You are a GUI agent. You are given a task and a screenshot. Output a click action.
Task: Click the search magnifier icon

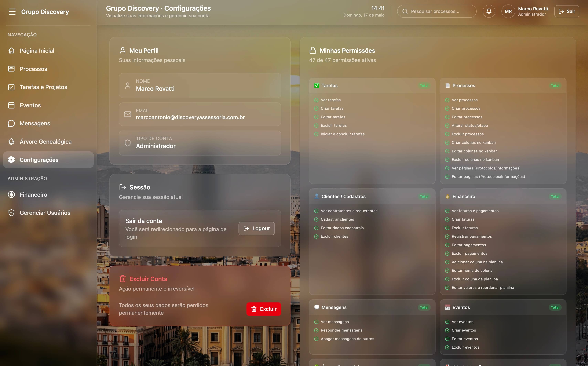point(405,11)
